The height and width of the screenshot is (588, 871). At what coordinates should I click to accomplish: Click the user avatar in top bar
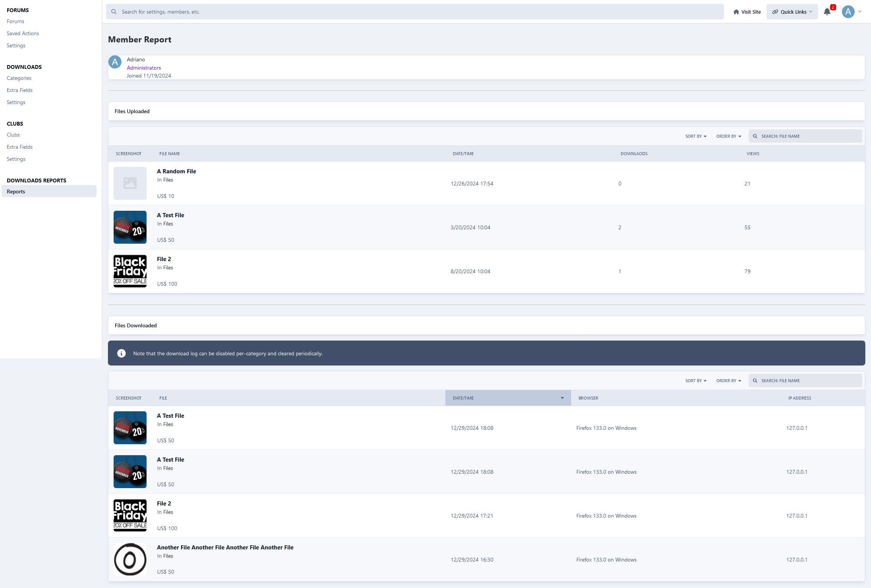pos(848,12)
